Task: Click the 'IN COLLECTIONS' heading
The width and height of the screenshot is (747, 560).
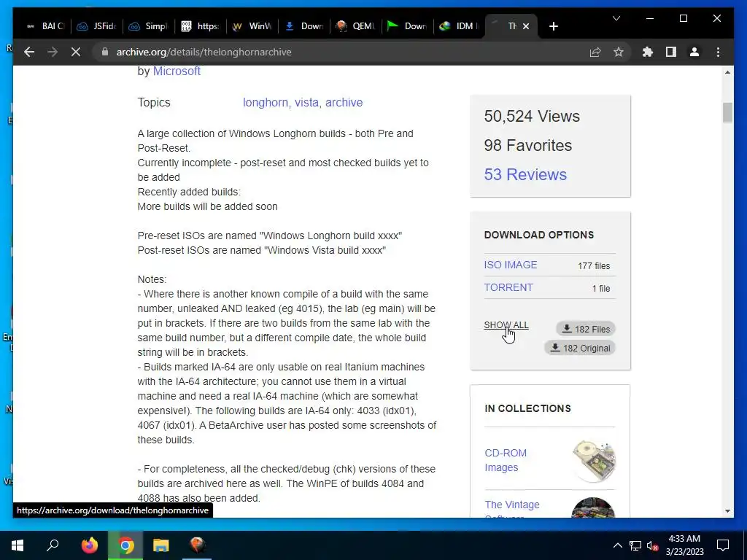Action: [x=527, y=408]
